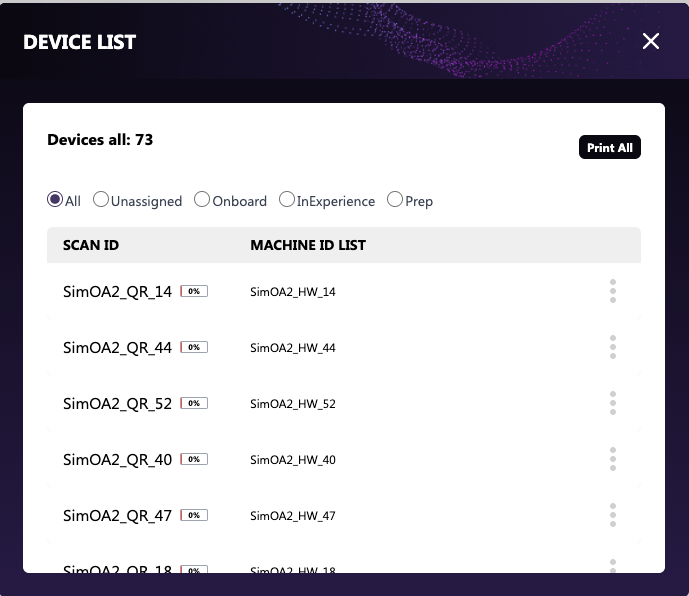Open options menu for SimOA2_QR_47
Viewport: 689px width, 596px height.
coord(612,515)
